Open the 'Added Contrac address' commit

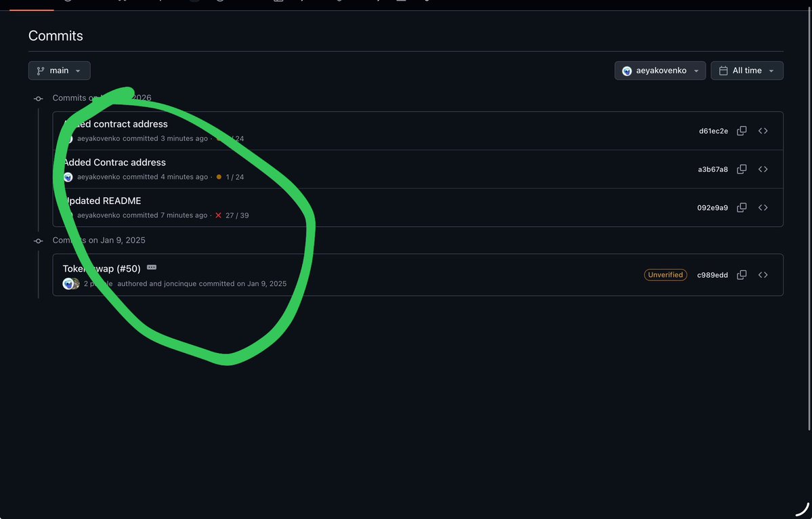pos(114,162)
